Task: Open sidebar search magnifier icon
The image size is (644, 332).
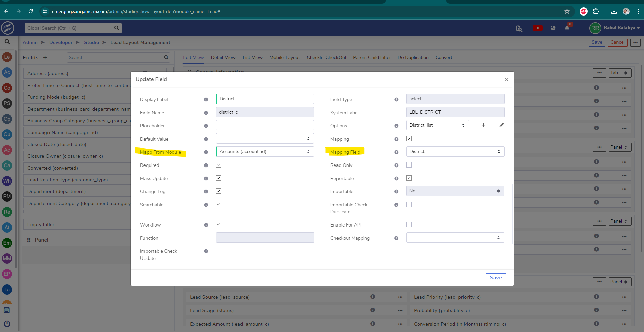Action: click(x=7, y=42)
